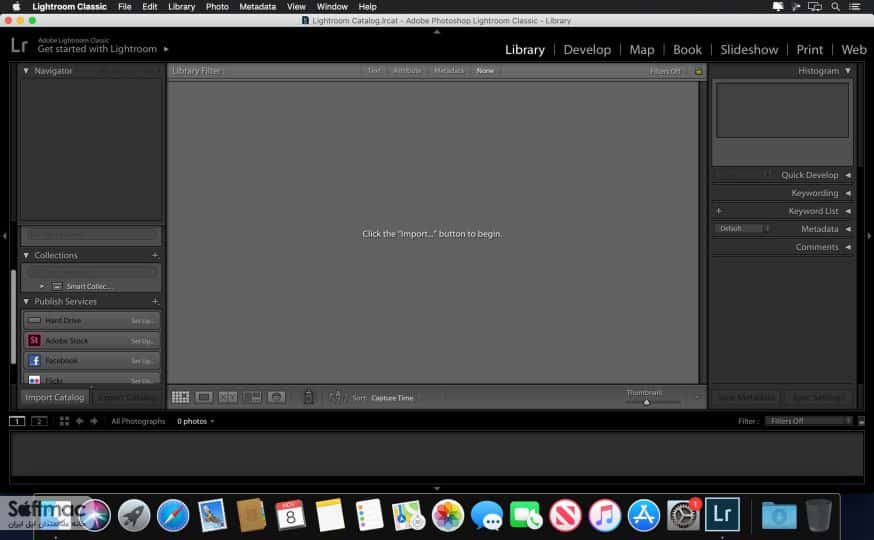874x540 pixels.
Task: Open Safari from the Dock
Action: pyautogui.click(x=173, y=515)
